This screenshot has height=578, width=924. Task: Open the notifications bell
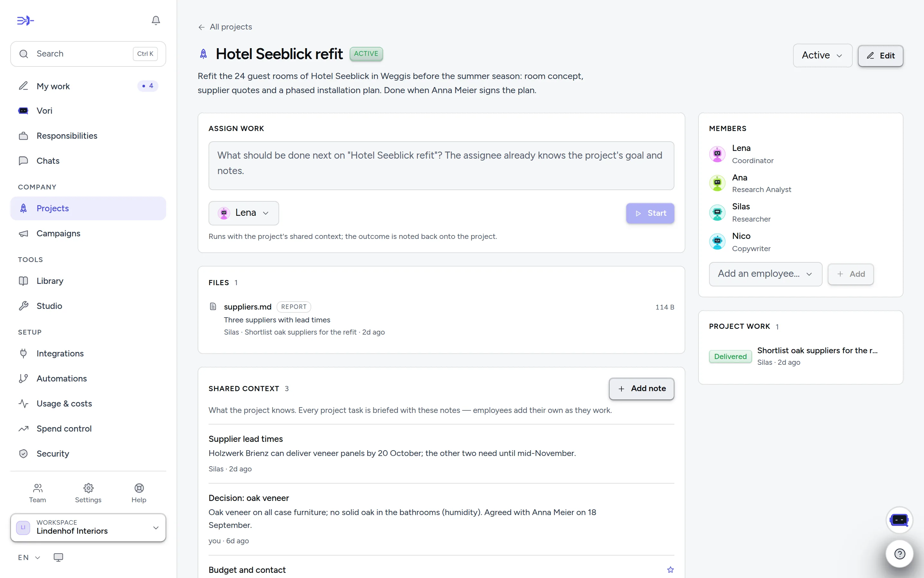(x=156, y=20)
